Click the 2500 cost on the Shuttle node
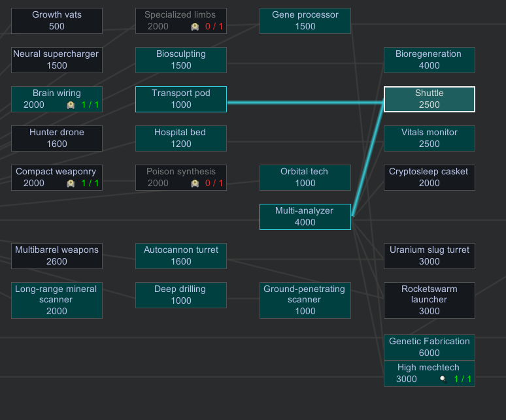This screenshot has height=420, width=506. pos(430,105)
